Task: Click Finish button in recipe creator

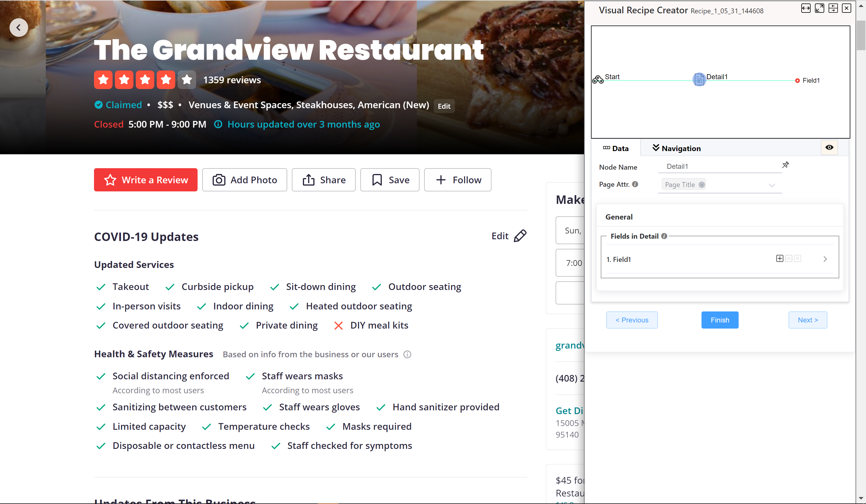Action: click(719, 320)
